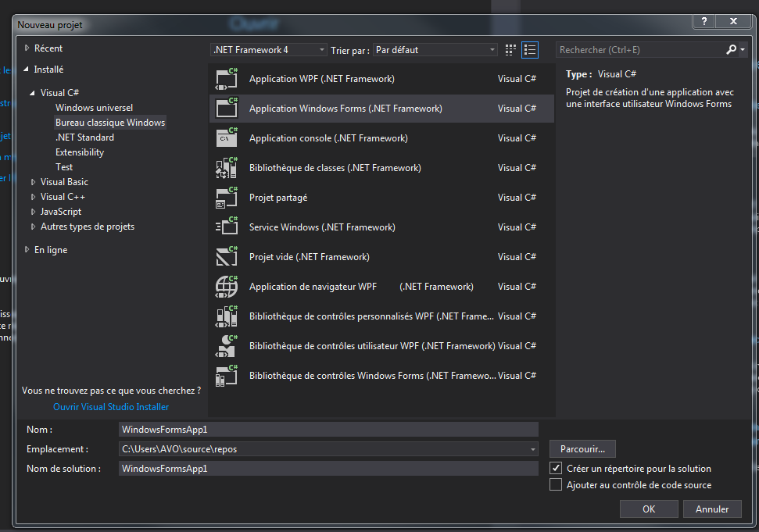The image size is (759, 532).
Task: Click the contrôles utilisateur WPF library icon
Action: pos(227,346)
